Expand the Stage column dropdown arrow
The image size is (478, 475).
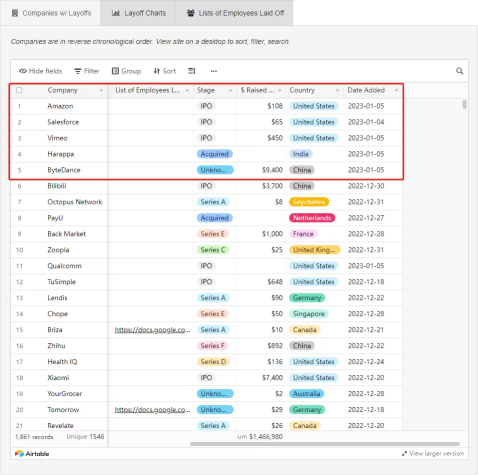pyautogui.click(x=230, y=90)
